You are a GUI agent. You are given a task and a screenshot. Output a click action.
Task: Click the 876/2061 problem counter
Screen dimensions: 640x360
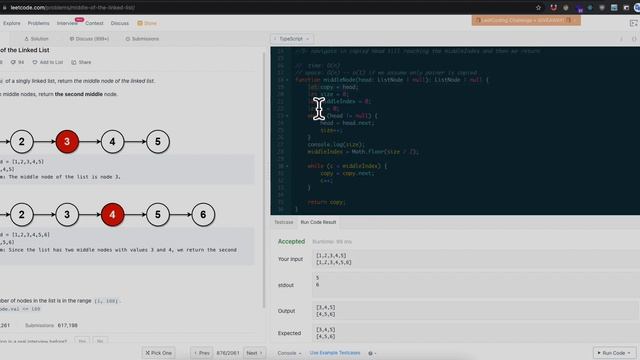point(228,353)
